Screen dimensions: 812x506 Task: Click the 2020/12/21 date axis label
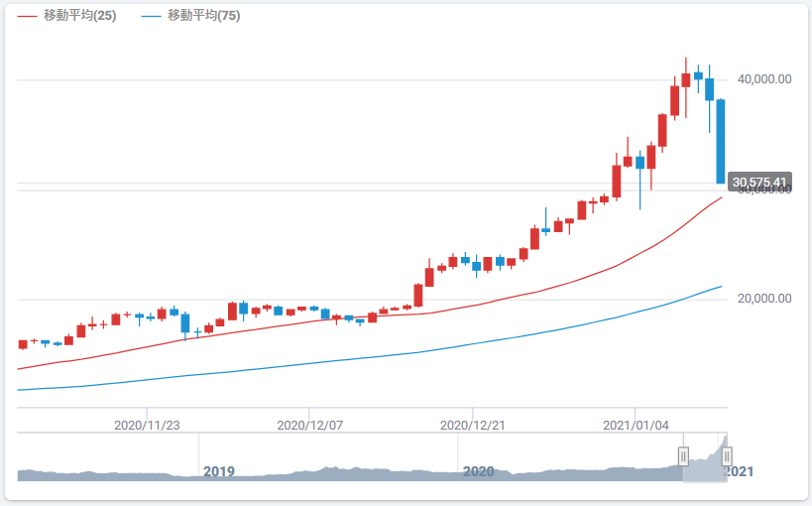point(472,426)
